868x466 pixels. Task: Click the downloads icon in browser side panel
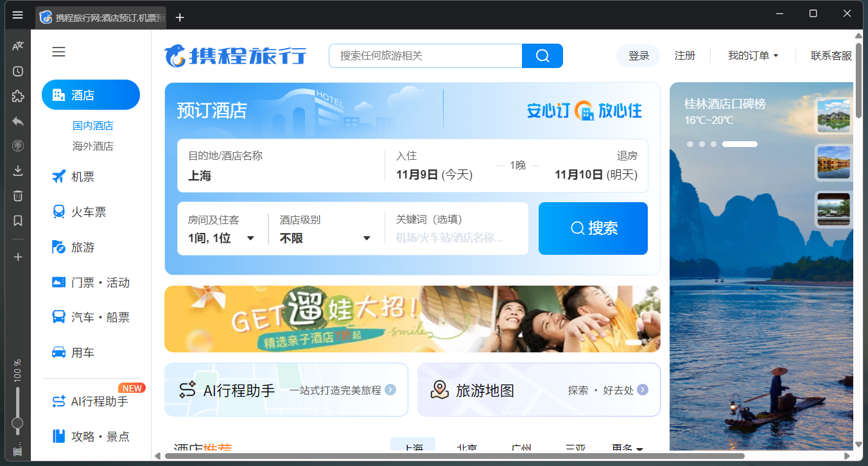[x=18, y=171]
